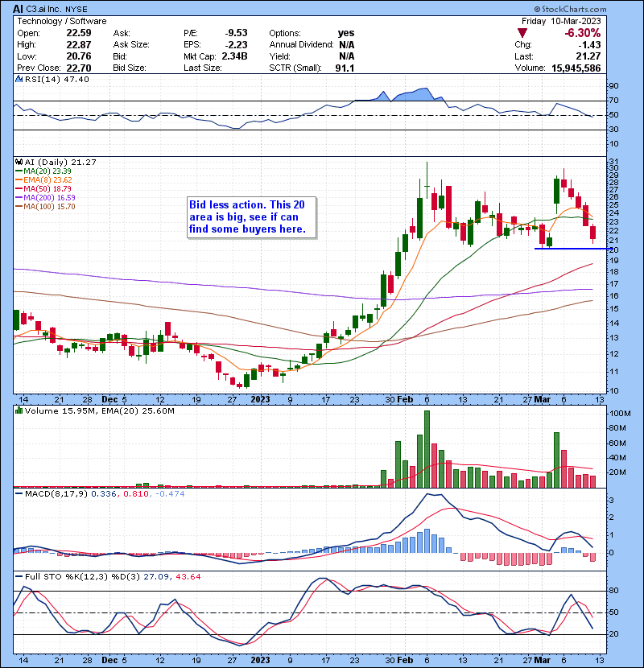Select the Open value 22.59

79,33
